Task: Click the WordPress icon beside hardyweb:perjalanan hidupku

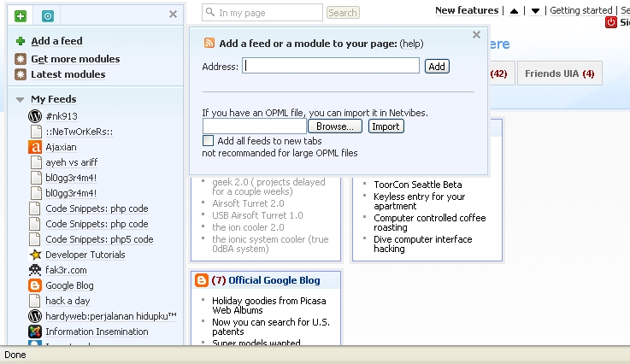Action: tap(35, 316)
